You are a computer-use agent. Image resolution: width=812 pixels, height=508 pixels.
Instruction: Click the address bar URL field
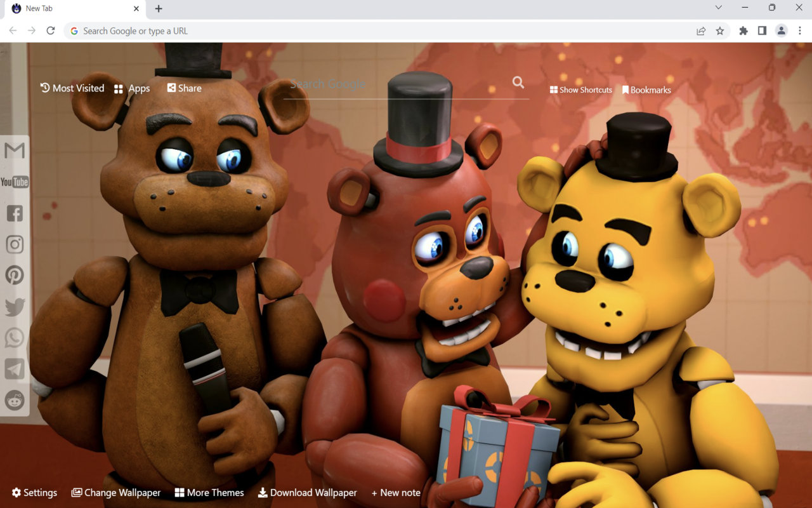click(381, 30)
